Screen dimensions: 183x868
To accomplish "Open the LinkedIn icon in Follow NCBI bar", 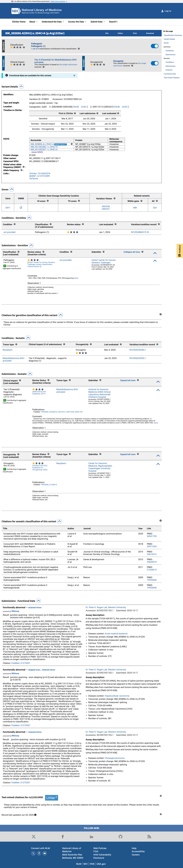I will [91, 837].
